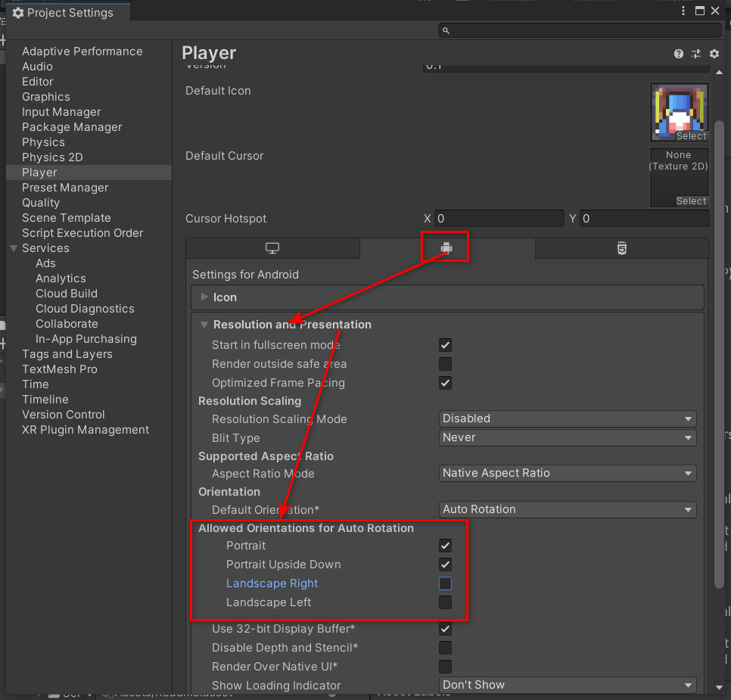Click the search magnifier icon
731x700 pixels.
click(446, 31)
